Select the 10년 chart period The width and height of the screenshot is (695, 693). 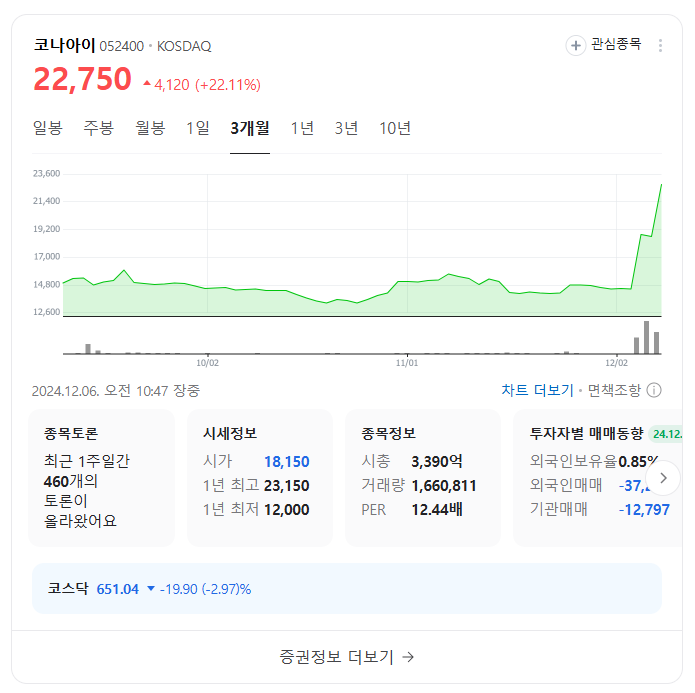(x=395, y=128)
